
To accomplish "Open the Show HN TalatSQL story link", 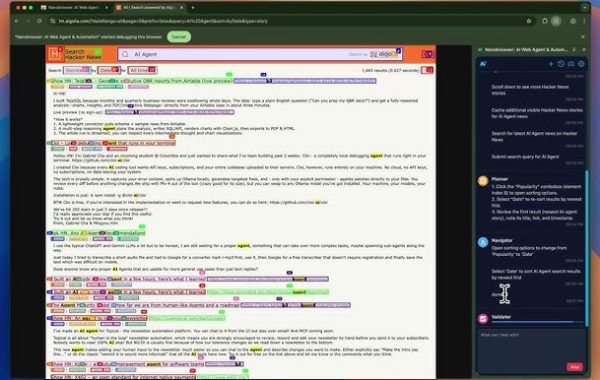I will 141,81.
